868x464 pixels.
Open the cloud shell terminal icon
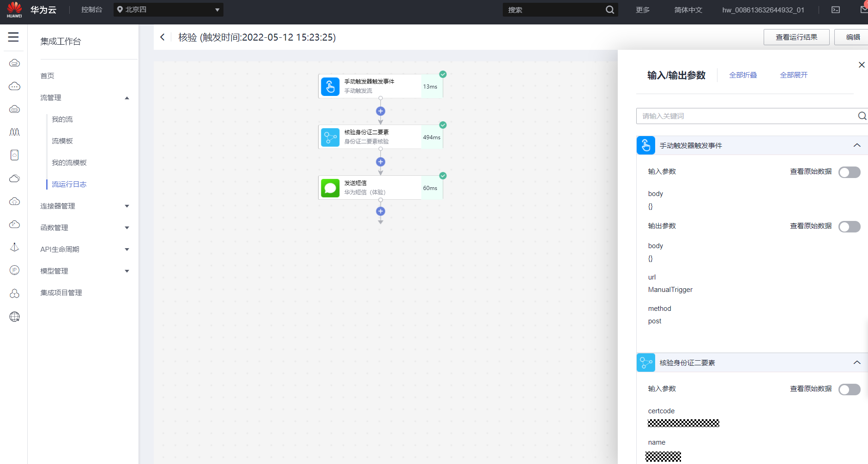(836, 10)
